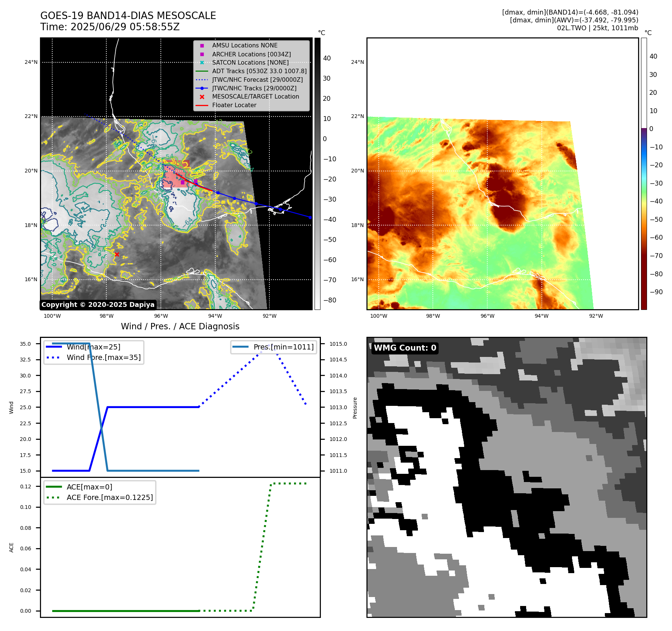Click the green line sample beside ACE[max=0]

point(54,487)
